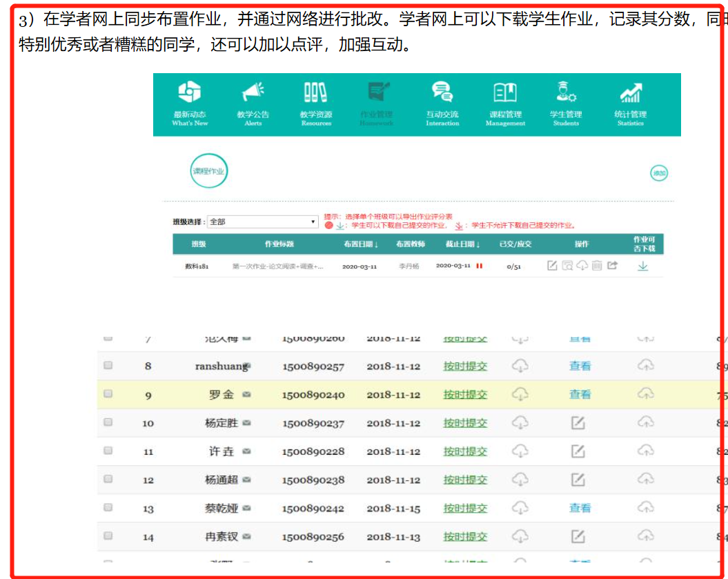Sort by 布置日期 column header
728x579 pixels.
(x=360, y=244)
